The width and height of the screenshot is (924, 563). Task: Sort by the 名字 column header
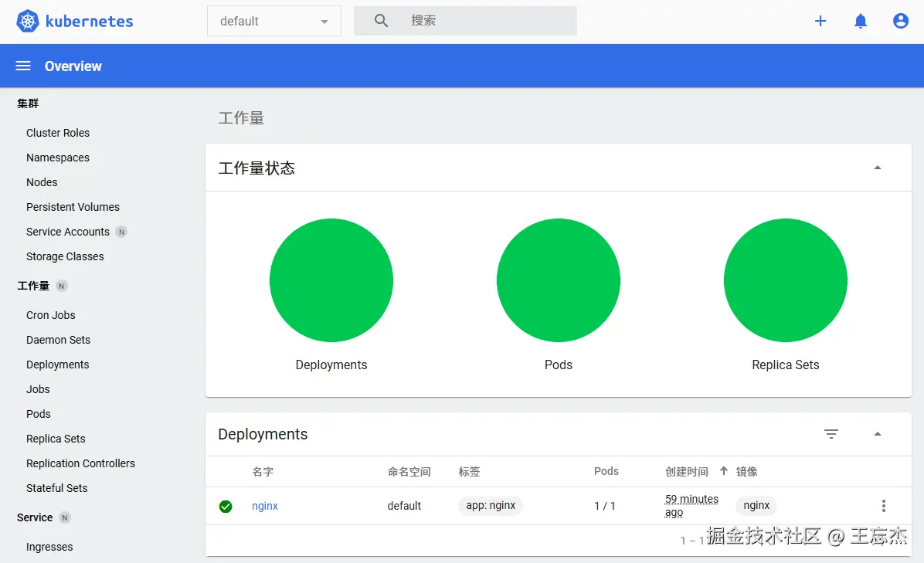pyautogui.click(x=263, y=472)
